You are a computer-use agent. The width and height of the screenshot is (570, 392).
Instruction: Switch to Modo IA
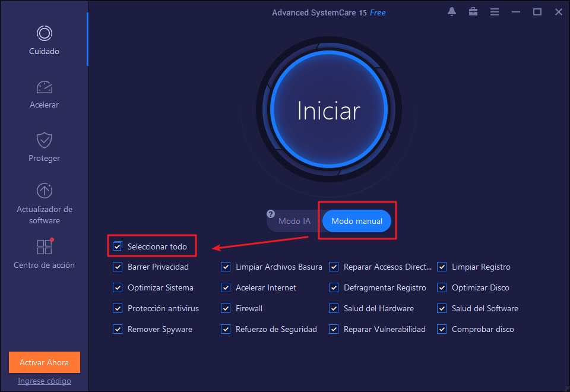(294, 221)
